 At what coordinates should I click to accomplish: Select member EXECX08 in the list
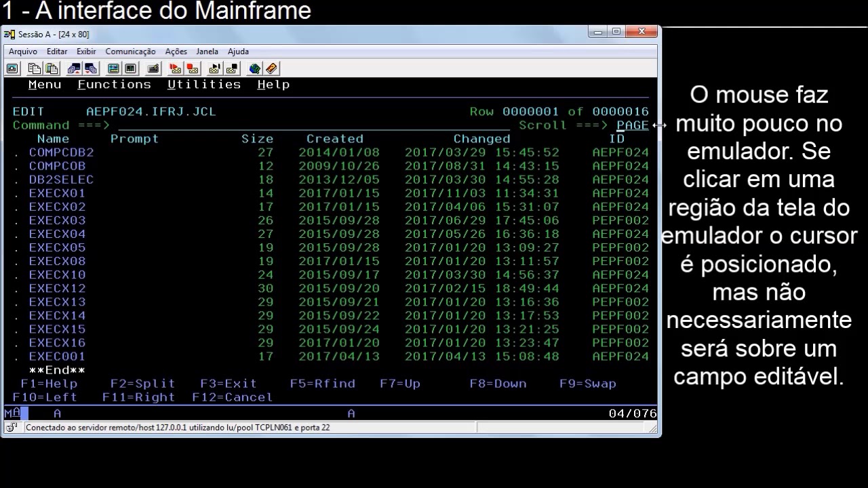click(x=57, y=261)
